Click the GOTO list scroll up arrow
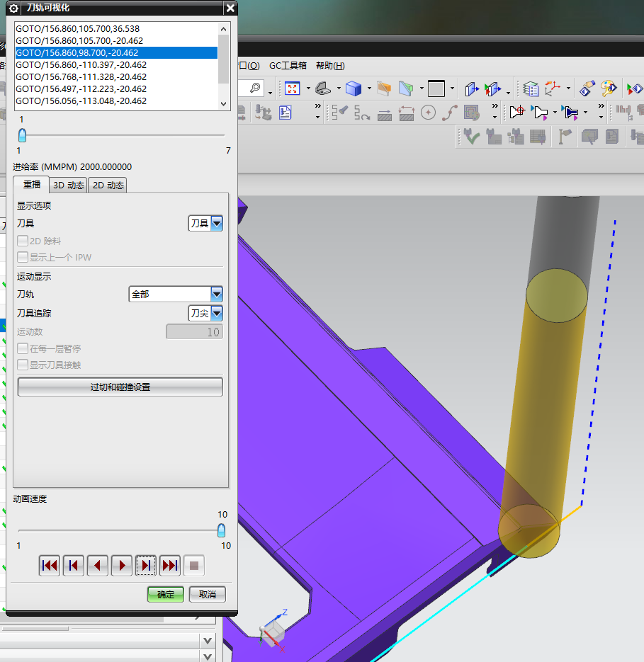This screenshot has width=644, height=662. pos(224,29)
